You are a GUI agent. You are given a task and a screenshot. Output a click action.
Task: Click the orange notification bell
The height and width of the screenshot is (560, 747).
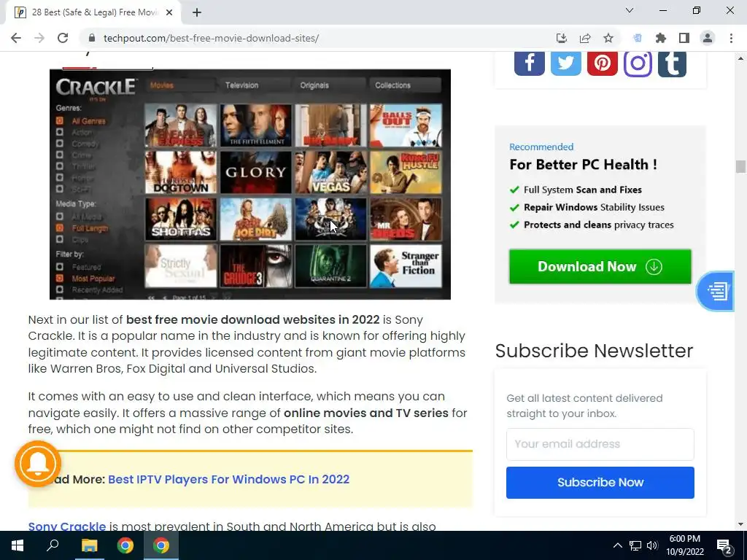[x=38, y=463]
